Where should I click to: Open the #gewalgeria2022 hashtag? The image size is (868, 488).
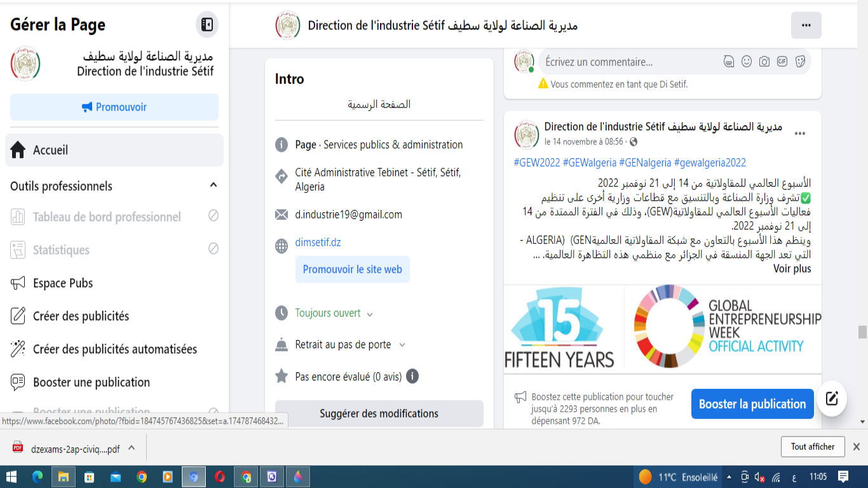(x=710, y=163)
